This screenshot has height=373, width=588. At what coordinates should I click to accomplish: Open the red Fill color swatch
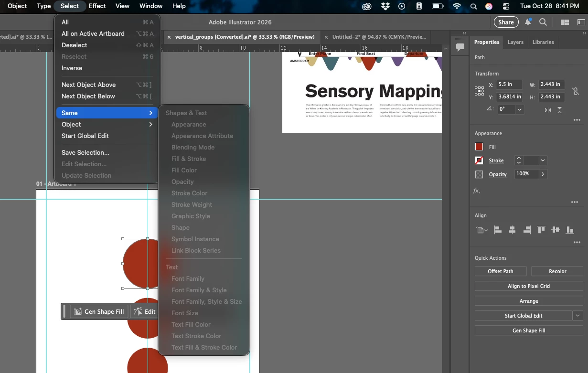click(x=479, y=147)
